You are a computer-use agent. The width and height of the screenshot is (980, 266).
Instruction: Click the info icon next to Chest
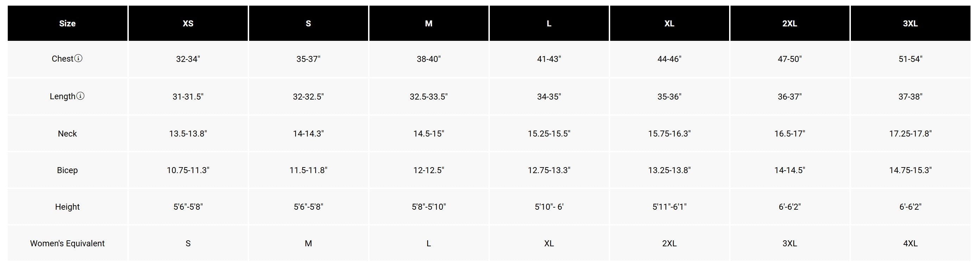78,58
